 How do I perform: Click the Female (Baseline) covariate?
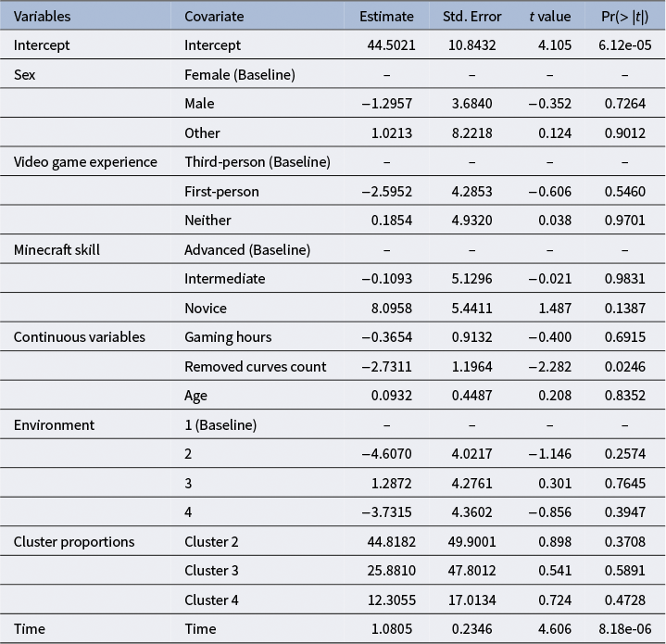240,75
